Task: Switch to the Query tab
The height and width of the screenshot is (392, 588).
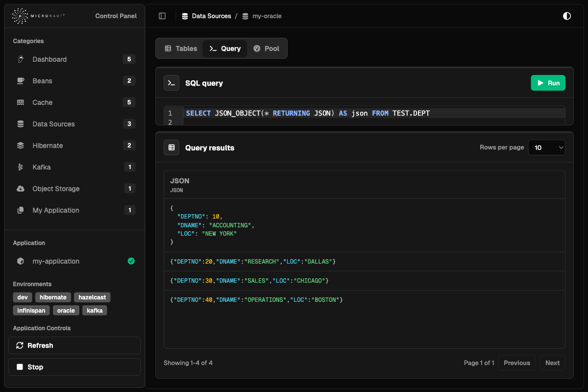Action: coord(225,49)
